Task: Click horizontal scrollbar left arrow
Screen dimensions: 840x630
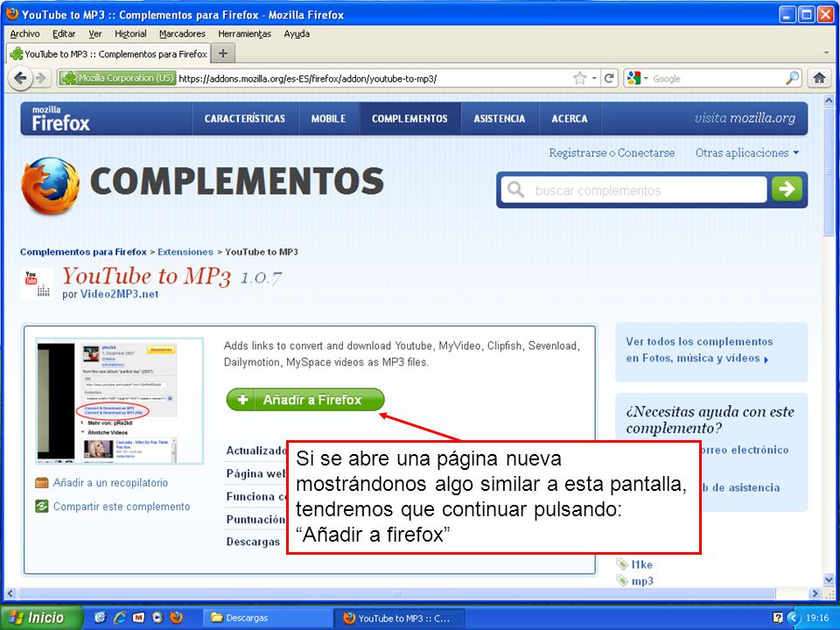Action: point(10,593)
